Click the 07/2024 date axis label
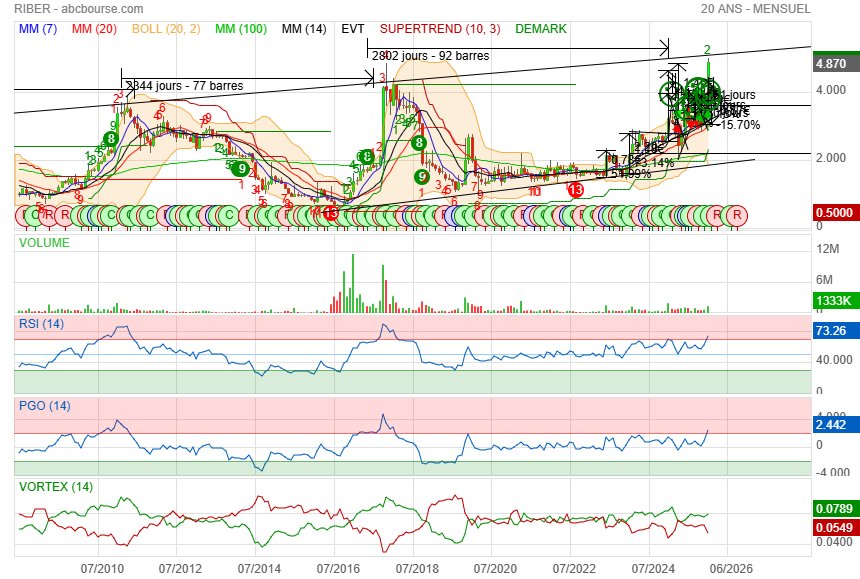Viewport: 860px width, 579px height. tap(653, 569)
